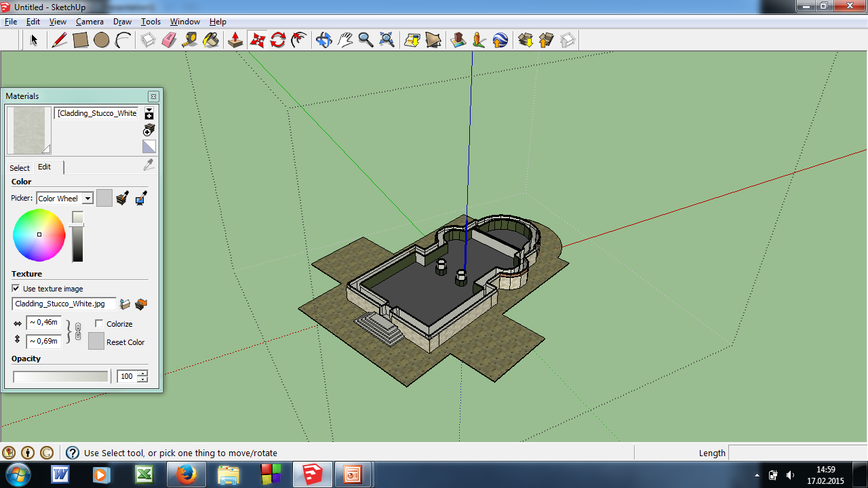The image size is (868, 488).
Task: Toggle the aspect ratio lock chain
Action: click(78, 332)
